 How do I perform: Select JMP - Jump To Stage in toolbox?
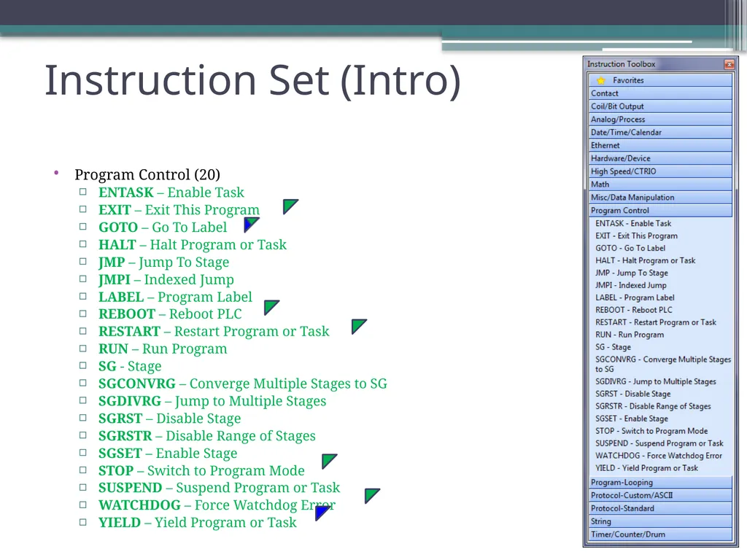click(632, 273)
